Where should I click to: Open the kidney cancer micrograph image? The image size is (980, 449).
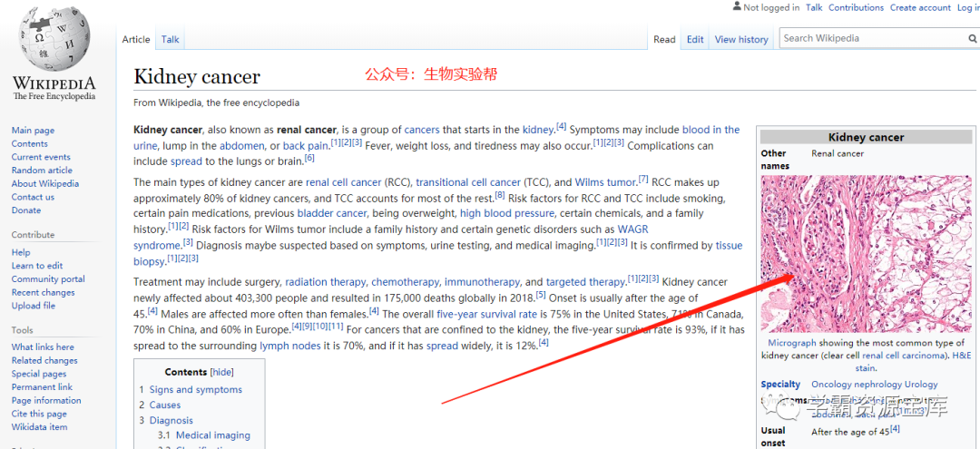(866, 254)
